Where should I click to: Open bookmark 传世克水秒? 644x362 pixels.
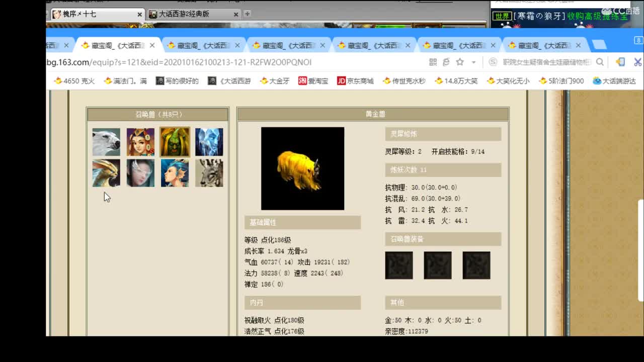[404, 81]
